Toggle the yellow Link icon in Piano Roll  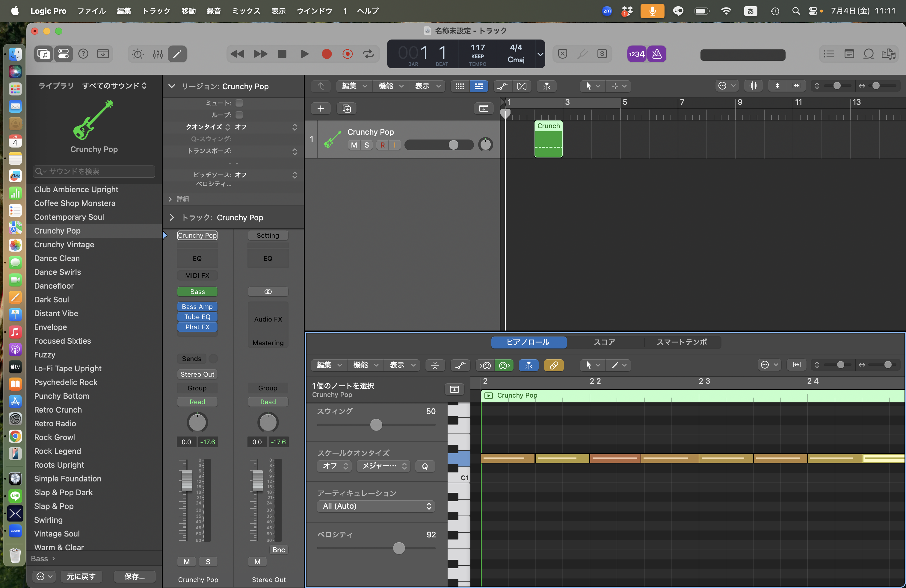[x=554, y=365]
